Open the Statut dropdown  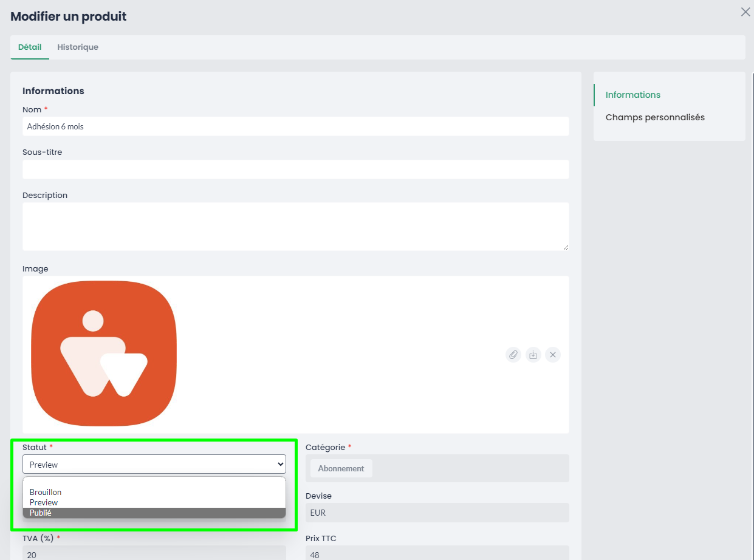154,464
